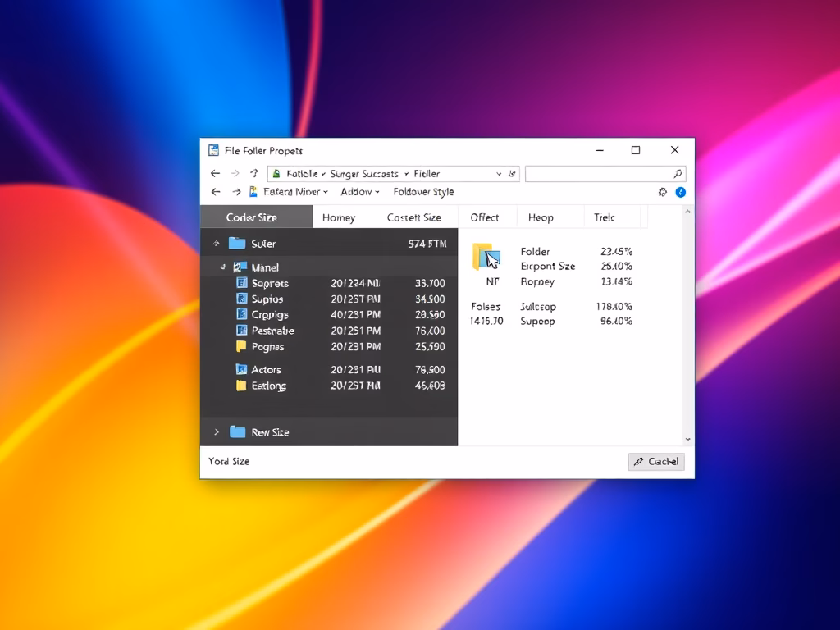Click the search magnifier icon
Screen dimensions: 840x630
(678, 174)
